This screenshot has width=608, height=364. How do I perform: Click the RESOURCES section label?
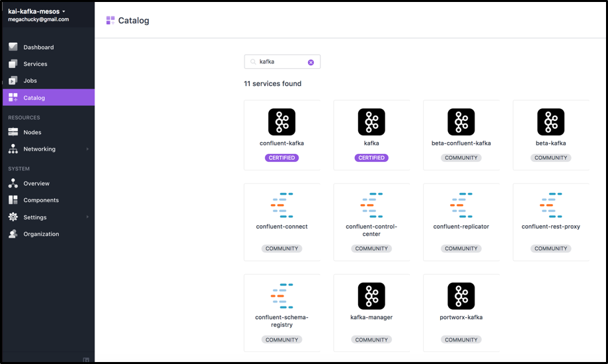point(24,118)
